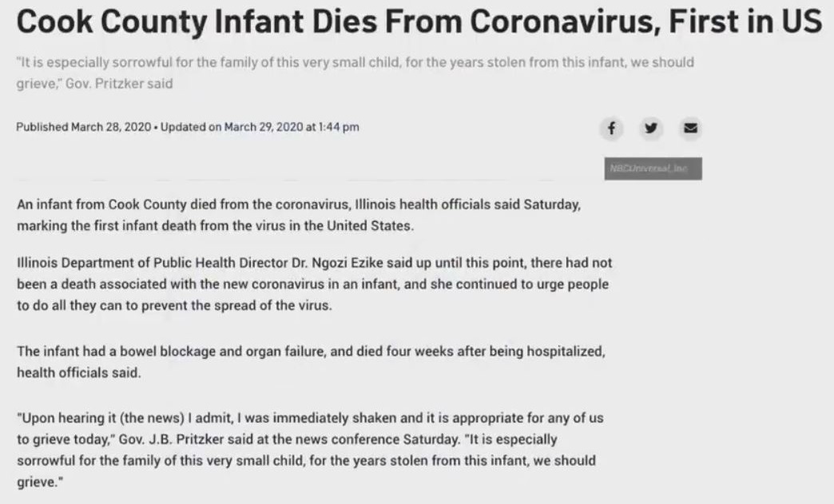The image size is (834, 504).
Task: Click the NBCUniversal, Inc. badge
Action: coord(653,169)
